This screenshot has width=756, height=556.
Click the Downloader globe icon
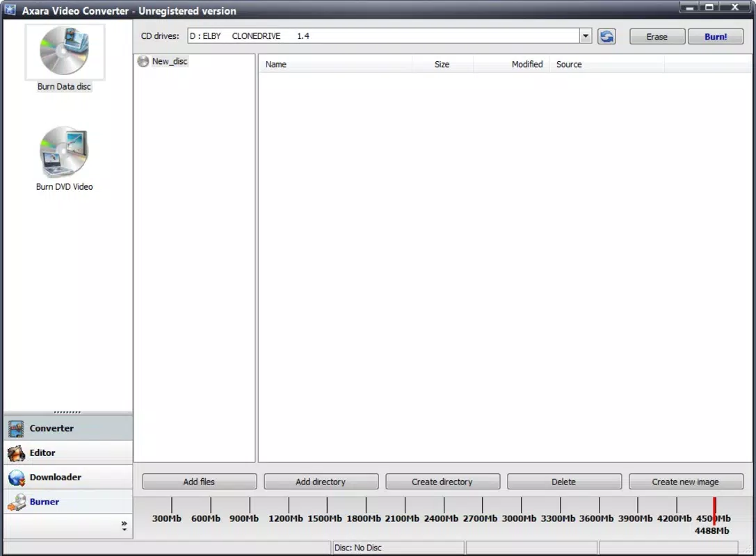[x=17, y=477]
